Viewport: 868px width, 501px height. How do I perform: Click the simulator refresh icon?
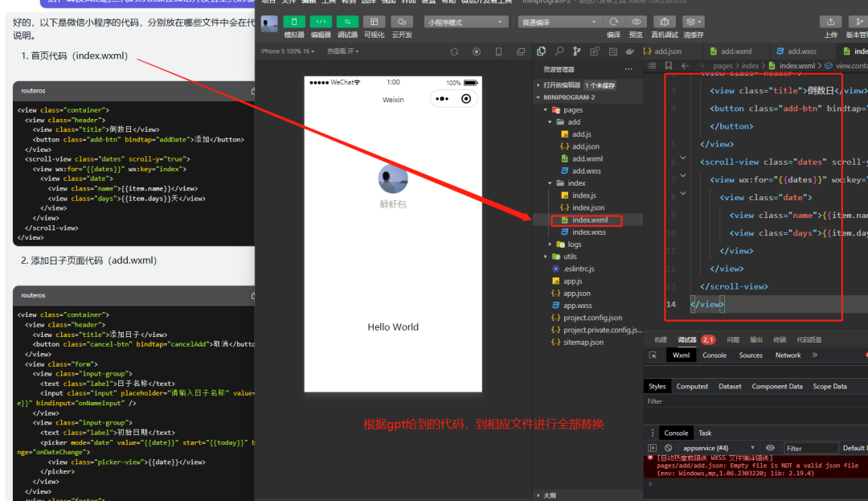(454, 51)
